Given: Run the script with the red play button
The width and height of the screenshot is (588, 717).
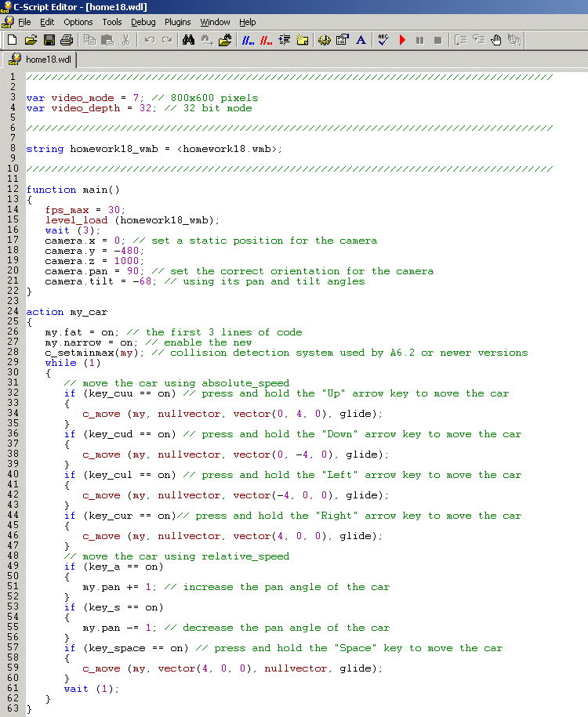Looking at the screenshot, I should click(402, 39).
